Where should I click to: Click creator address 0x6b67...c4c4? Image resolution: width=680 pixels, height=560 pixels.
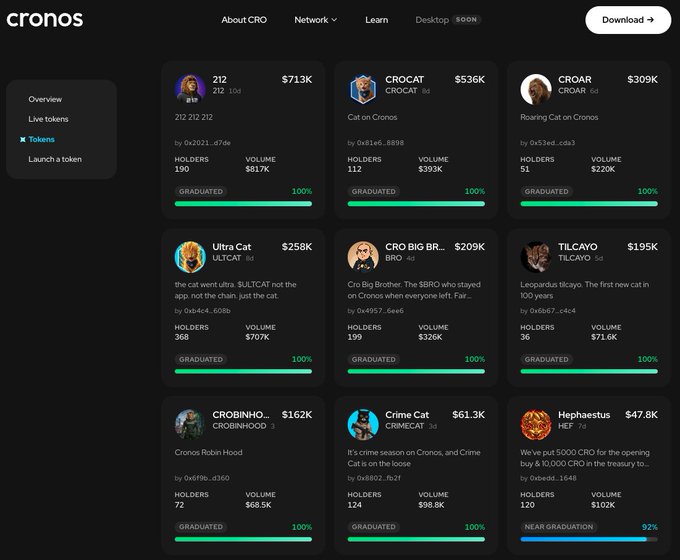point(552,311)
